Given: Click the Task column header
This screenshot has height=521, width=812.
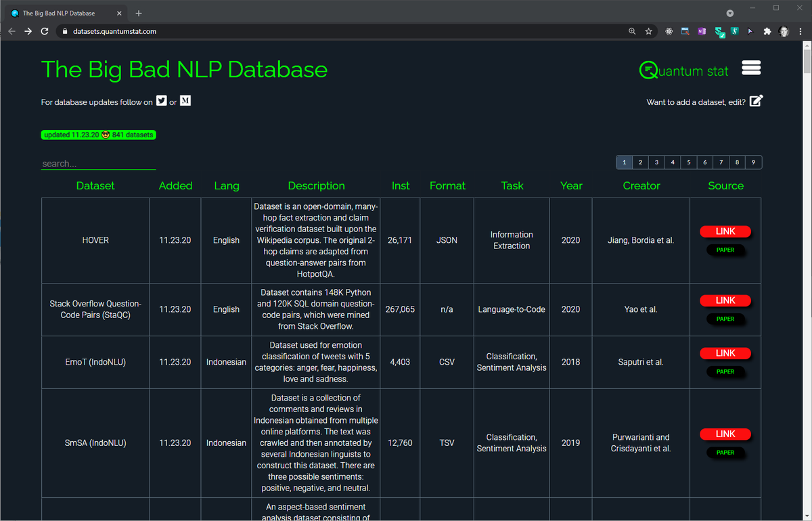Looking at the screenshot, I should (x=512, y=185).
